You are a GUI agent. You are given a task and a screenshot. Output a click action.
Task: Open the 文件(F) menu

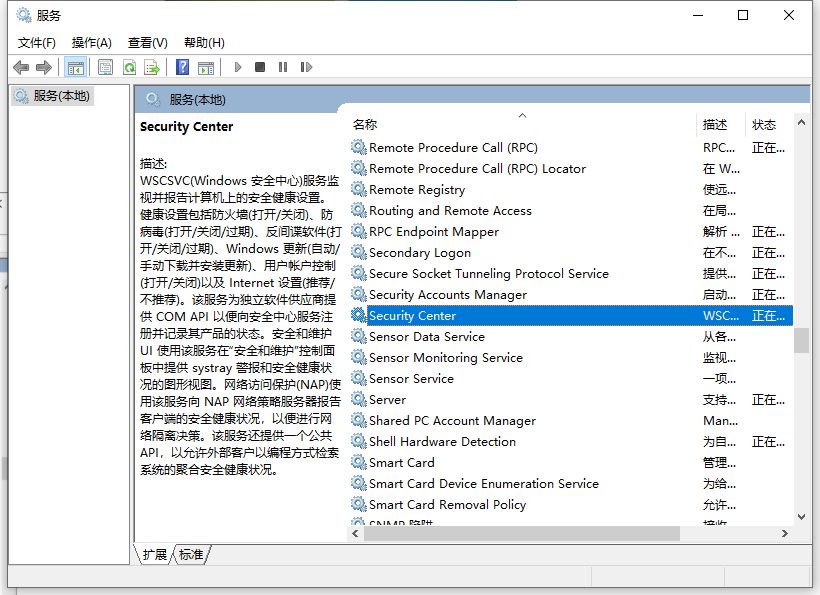pos(37,42)
